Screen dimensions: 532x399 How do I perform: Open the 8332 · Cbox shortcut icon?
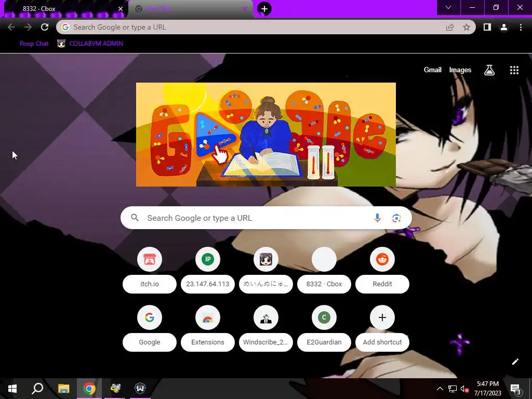coord(324,259)
